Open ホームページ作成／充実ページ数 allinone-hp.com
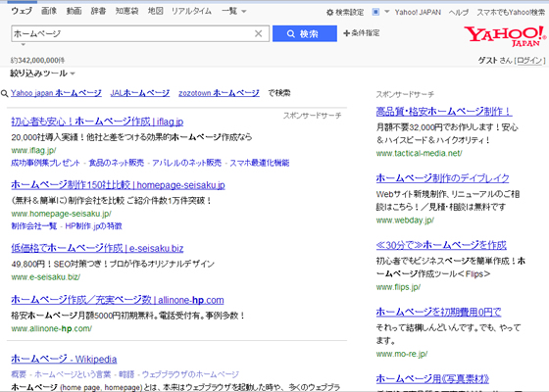This screenshot has width=549, height=392. [118, 300]
